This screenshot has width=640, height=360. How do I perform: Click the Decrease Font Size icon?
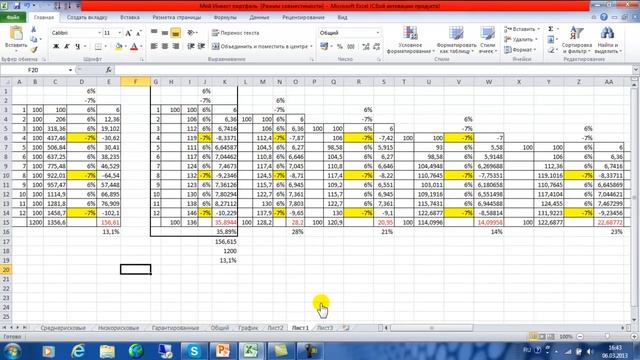pyautogui.click(x=139, y=33)
